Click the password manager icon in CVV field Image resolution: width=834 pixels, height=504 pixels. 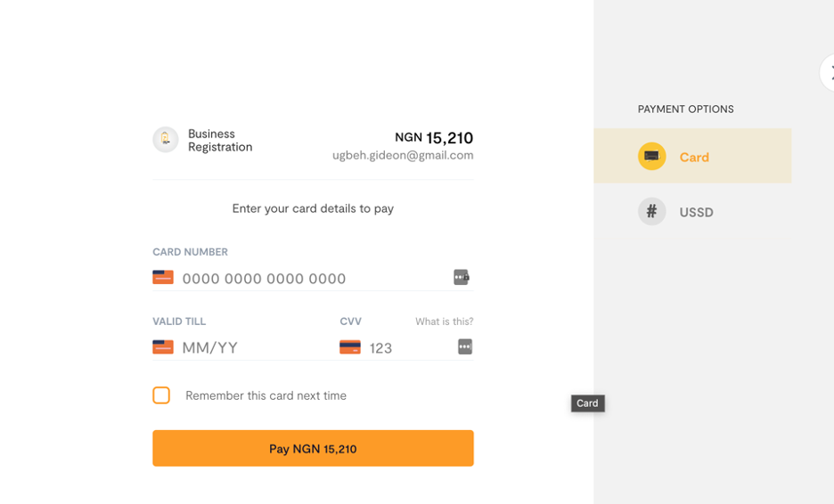(x=465, y=346)
